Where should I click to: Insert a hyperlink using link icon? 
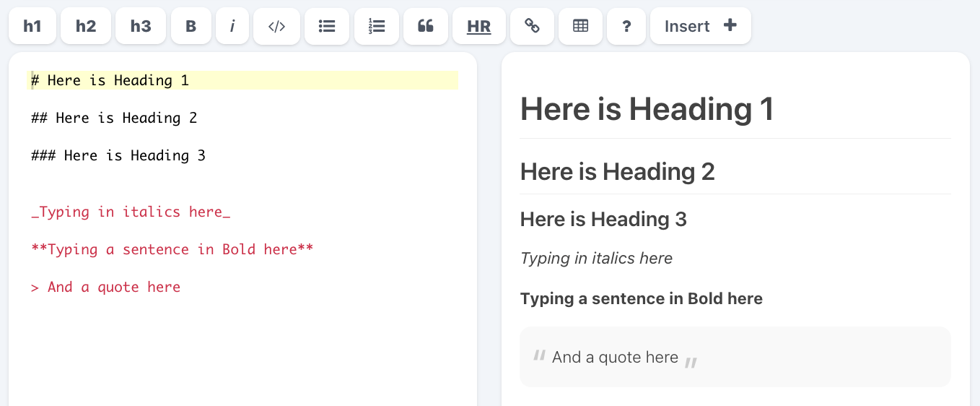[x=532, y=27]
